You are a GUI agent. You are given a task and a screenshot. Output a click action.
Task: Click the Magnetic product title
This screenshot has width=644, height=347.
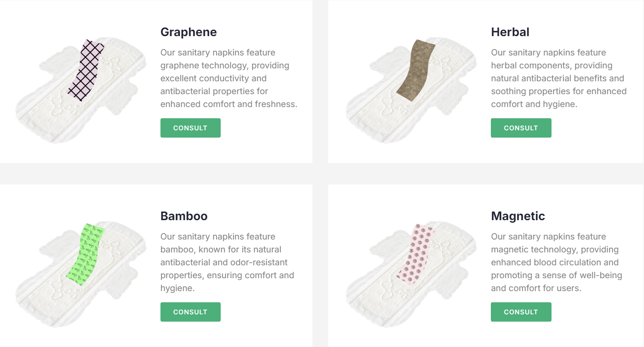pos(518,216)
